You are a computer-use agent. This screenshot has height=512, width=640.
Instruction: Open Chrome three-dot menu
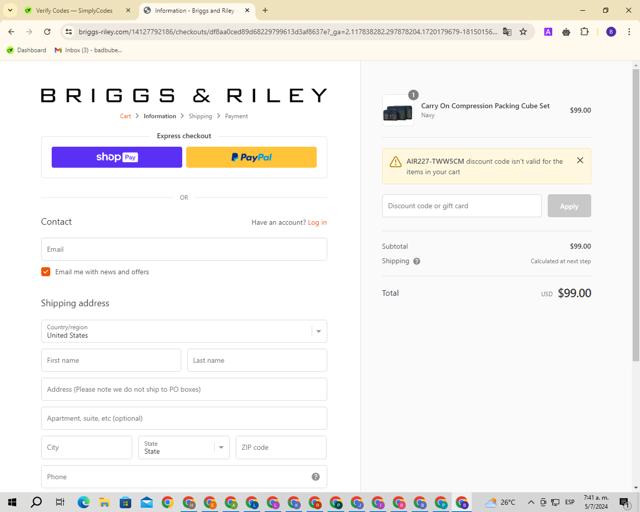click(x=629, y=32)
